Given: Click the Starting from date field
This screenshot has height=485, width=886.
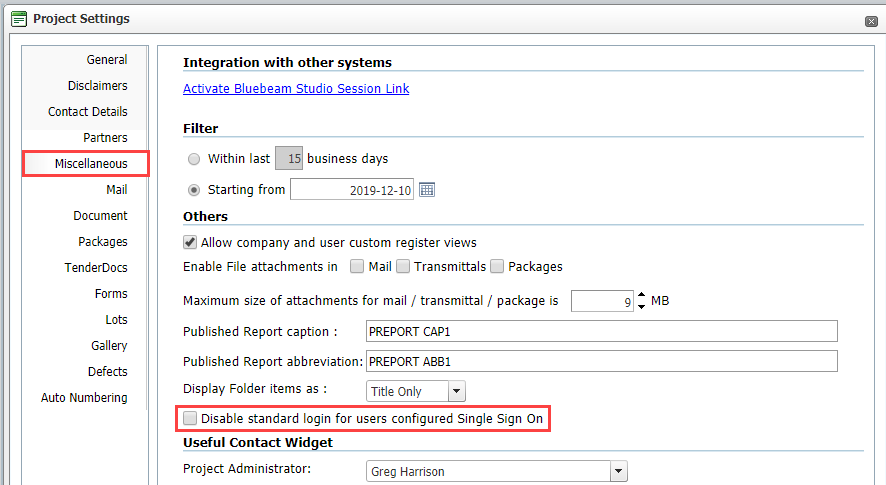Looking at the screenshot, I should (x=352, y=190).
